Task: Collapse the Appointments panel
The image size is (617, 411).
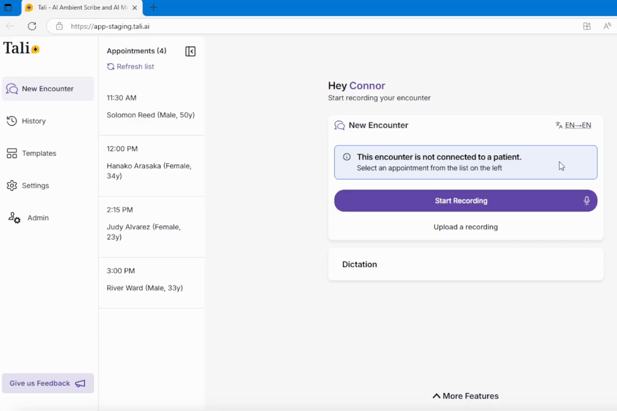Action: (x=190, y=51)
